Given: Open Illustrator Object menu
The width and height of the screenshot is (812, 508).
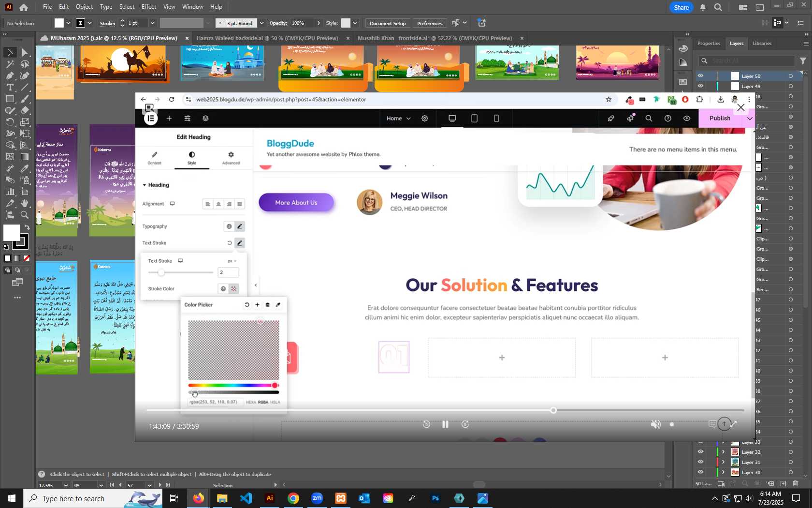Looking at the screenshot, I should (84, 7).
